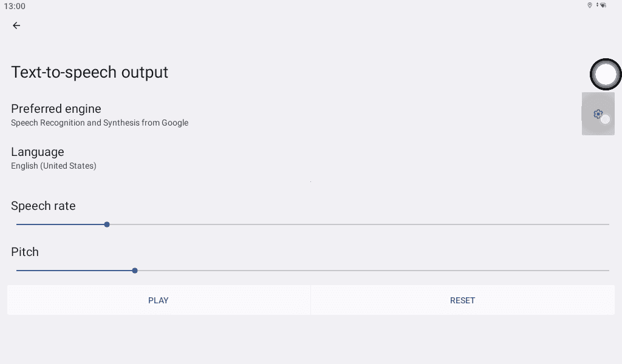The width and height of the screenshot is (622, 364).
Task: Tap the floating white circle button
Action: 606,74
